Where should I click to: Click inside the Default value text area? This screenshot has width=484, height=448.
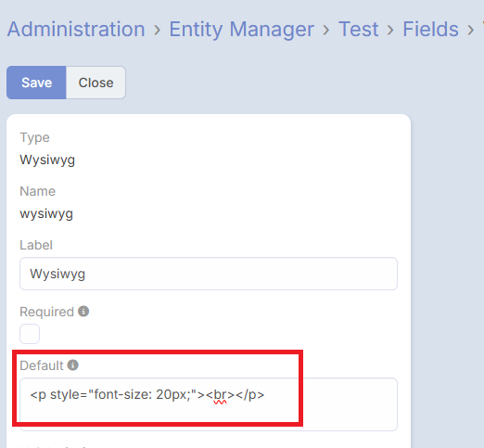click(x=209, y=404)
